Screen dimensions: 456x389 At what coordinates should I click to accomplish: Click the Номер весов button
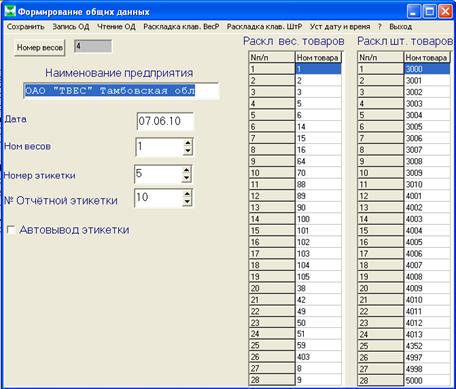pyautogui.click(x=40, y=48)
